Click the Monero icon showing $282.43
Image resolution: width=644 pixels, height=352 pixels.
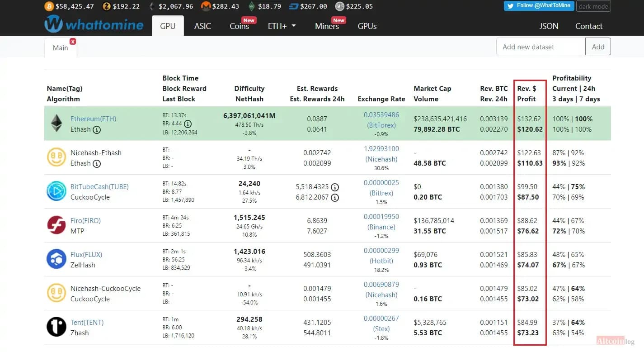point(206,6)
